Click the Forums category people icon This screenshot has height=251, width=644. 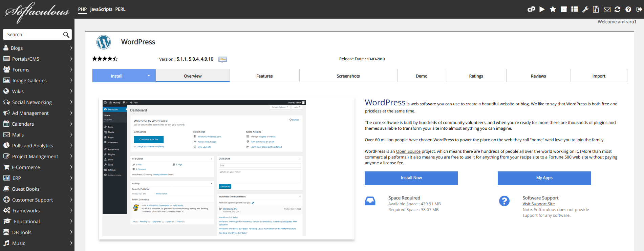pos(7,69)
